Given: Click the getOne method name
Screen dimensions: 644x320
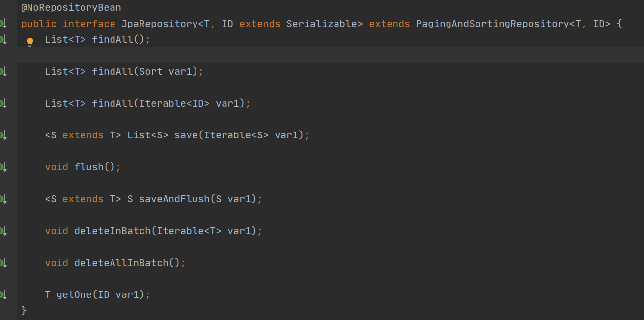Looking at the screenshot, I should (74, 294).
